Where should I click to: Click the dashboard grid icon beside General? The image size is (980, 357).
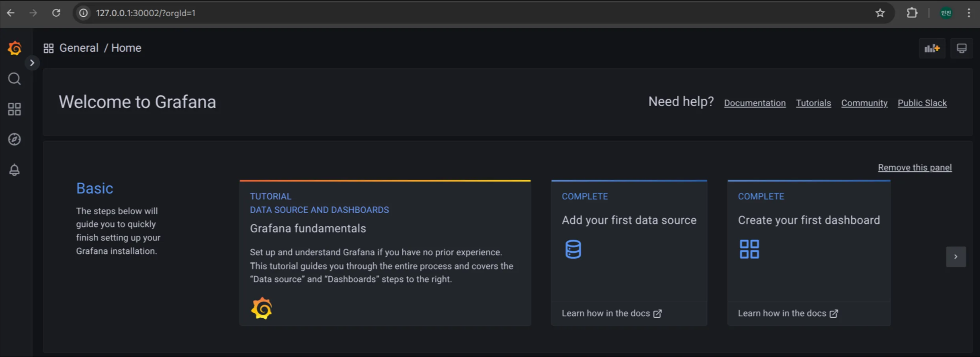(49, 48)
